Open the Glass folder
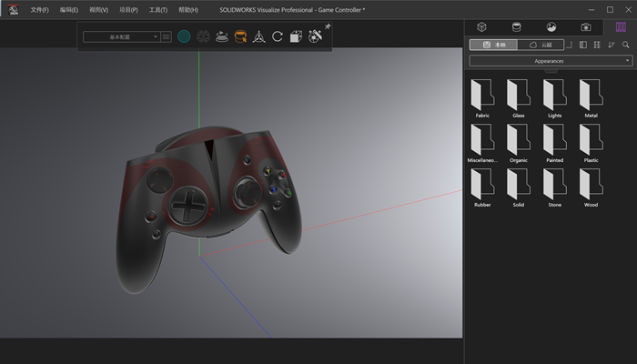 click(x=519, y=98)
